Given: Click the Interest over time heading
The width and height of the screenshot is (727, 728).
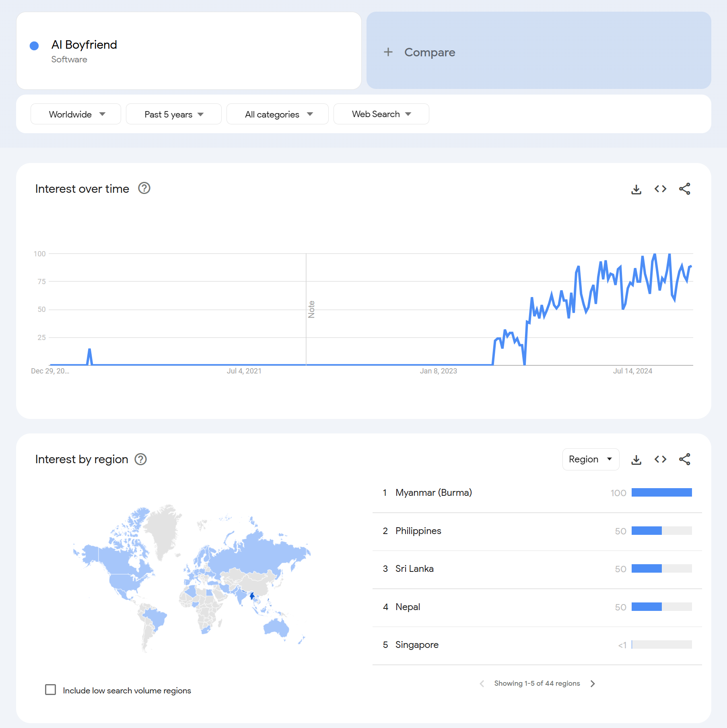Looking at the screenshot, I should (82, 189).
